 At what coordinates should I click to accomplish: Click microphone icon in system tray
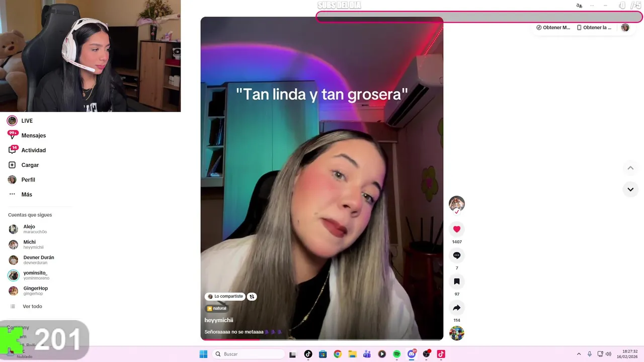point(590,354)
